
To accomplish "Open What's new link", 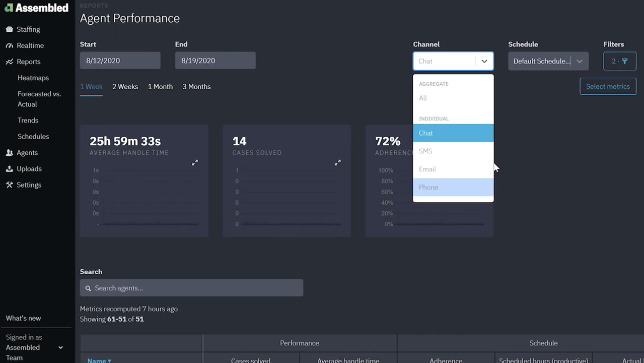I will pos(23,318).
